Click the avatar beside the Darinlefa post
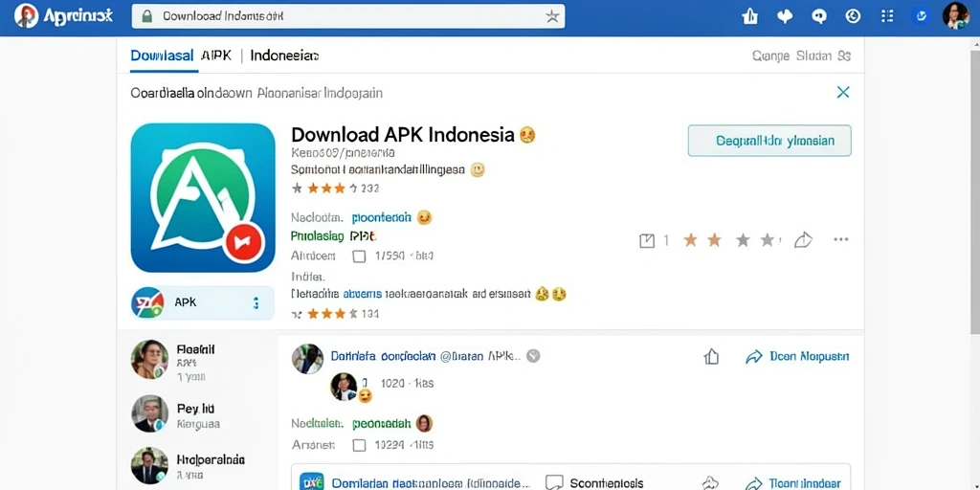This screenshot has height=490, width=980. pos(307,360)
